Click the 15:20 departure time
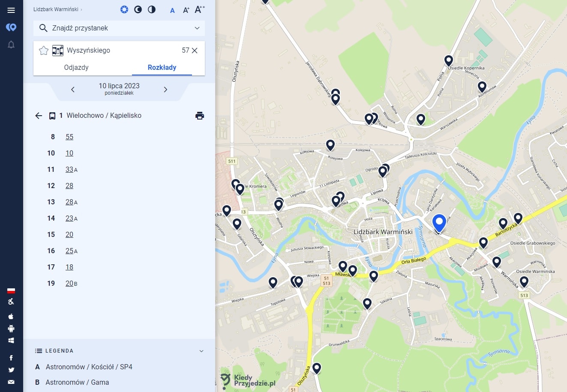 point(69,235)
